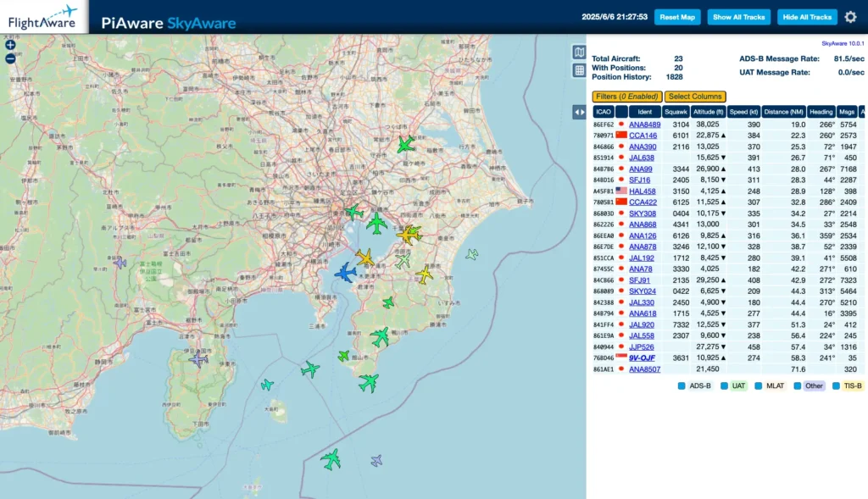
Task: Open the settings gear icon
Action: tap(850, 17)
